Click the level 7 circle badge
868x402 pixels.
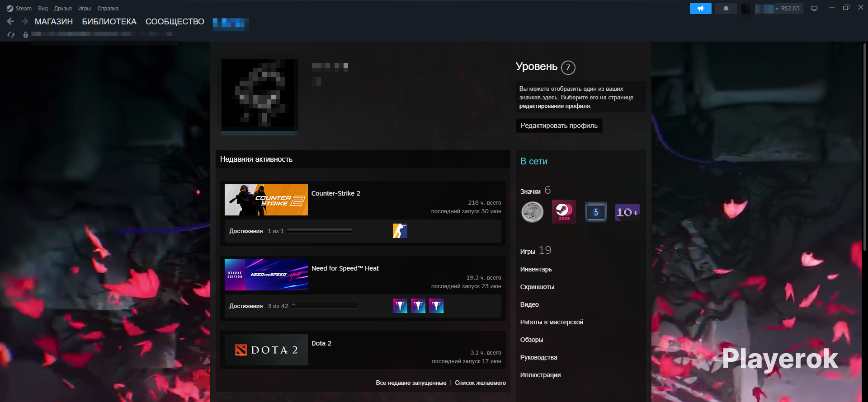(x=568, y=67)
